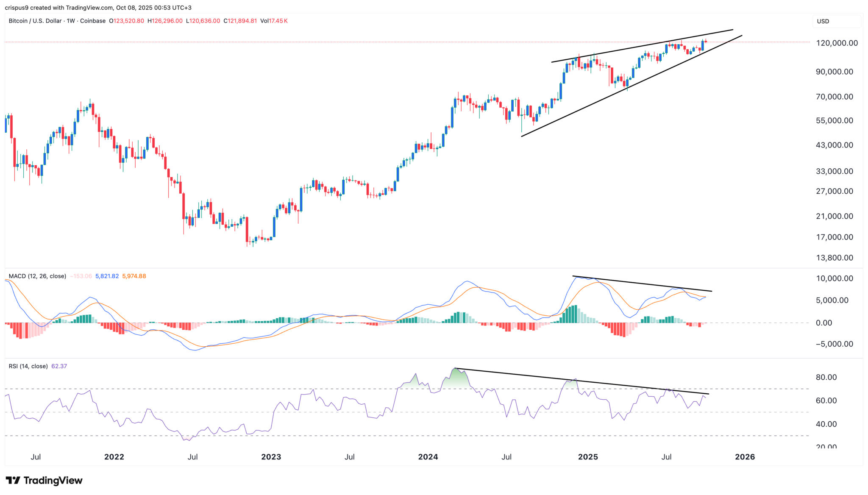Click the 2026 label on the time axis
Screen dimensions: 868x495
745,457
